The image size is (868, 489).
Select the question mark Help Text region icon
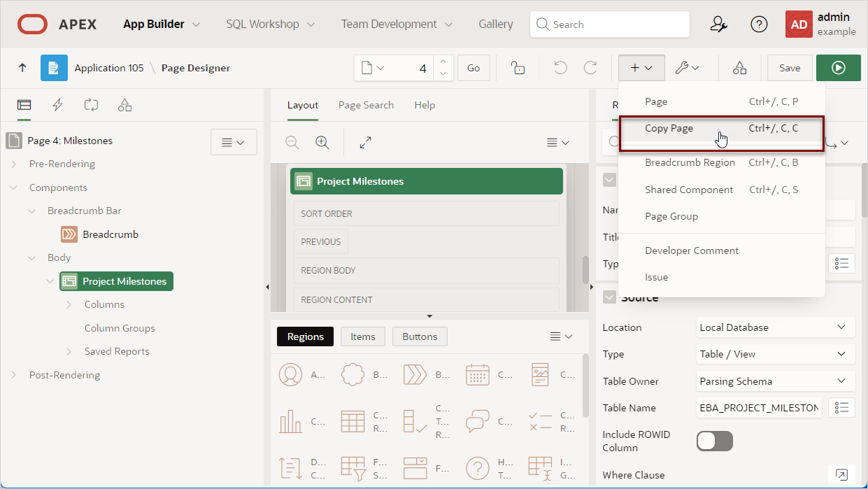coord(477,467)
